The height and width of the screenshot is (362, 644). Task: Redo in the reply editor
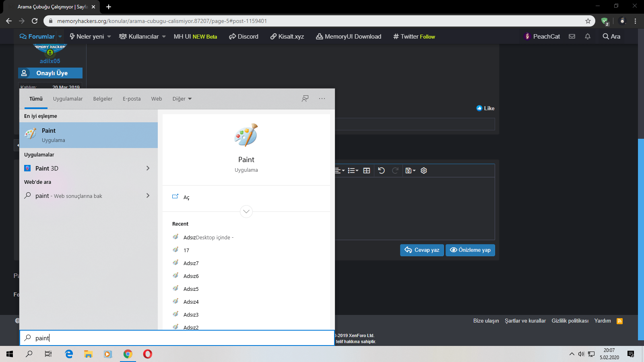coord(395,171)
